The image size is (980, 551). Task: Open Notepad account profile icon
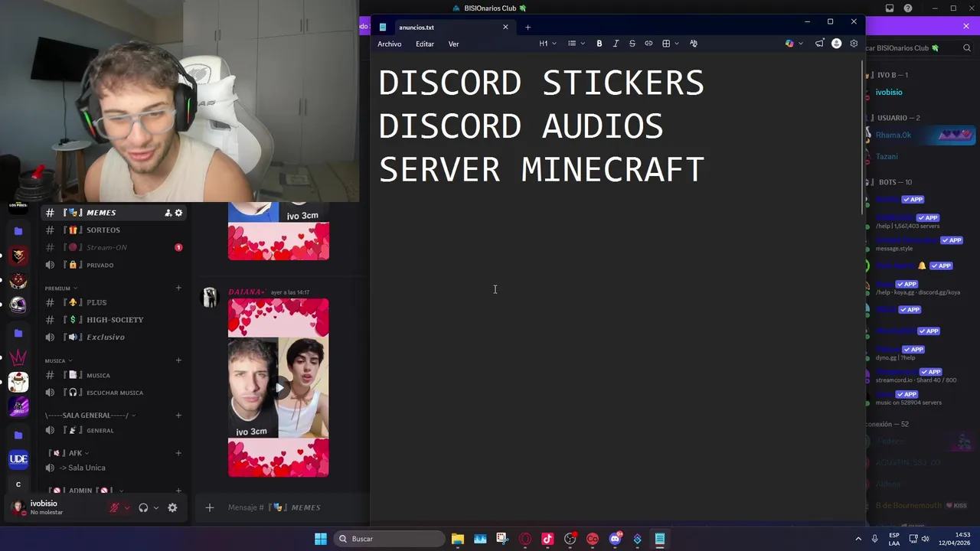point(836,44)
